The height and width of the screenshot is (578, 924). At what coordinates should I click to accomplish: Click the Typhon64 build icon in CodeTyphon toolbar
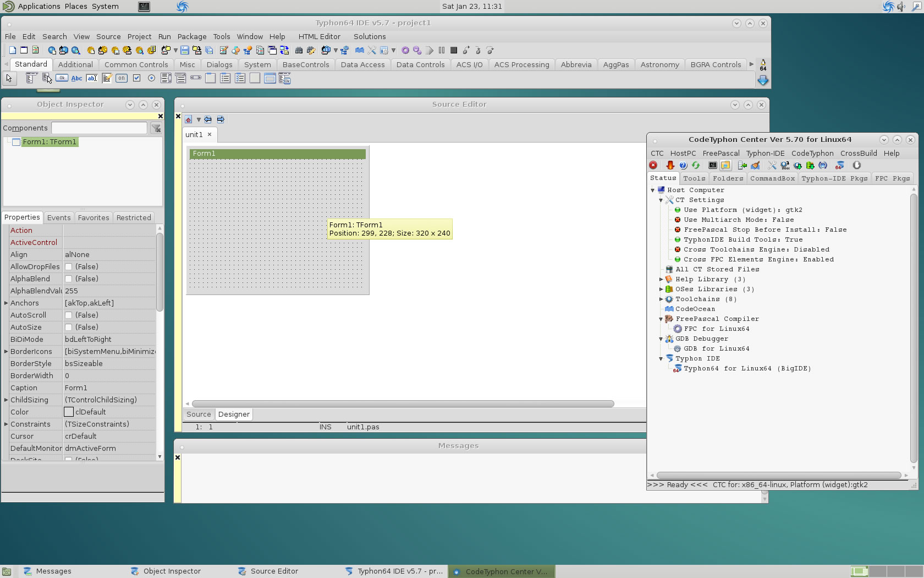840,165
